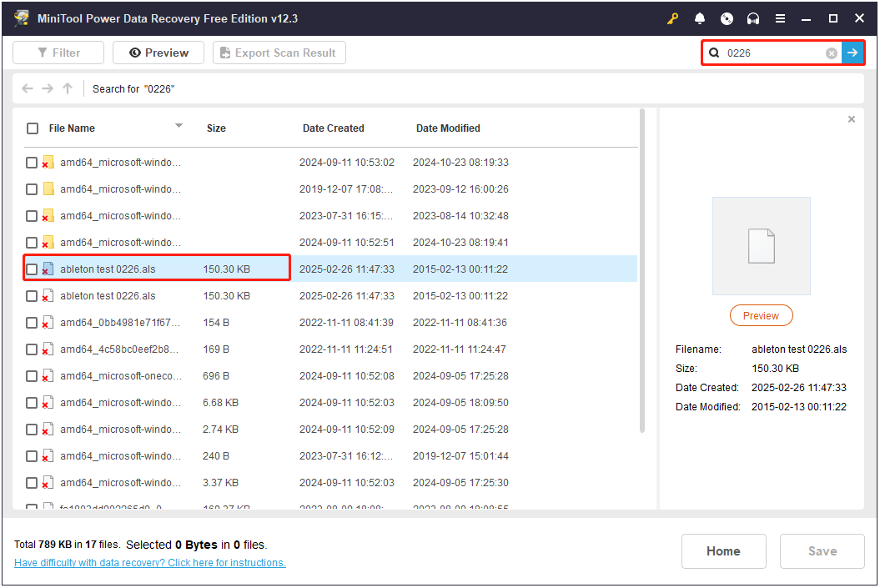Click the file icon of the 6.68 KB file

pos(48,402)
